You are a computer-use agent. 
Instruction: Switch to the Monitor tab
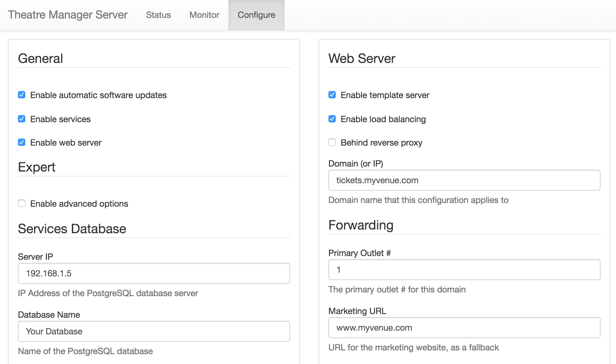coord(204,15)
